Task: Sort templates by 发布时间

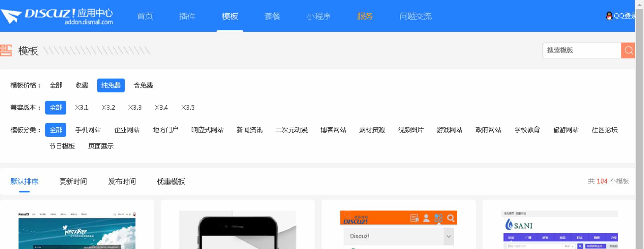Action: (122, 182)
